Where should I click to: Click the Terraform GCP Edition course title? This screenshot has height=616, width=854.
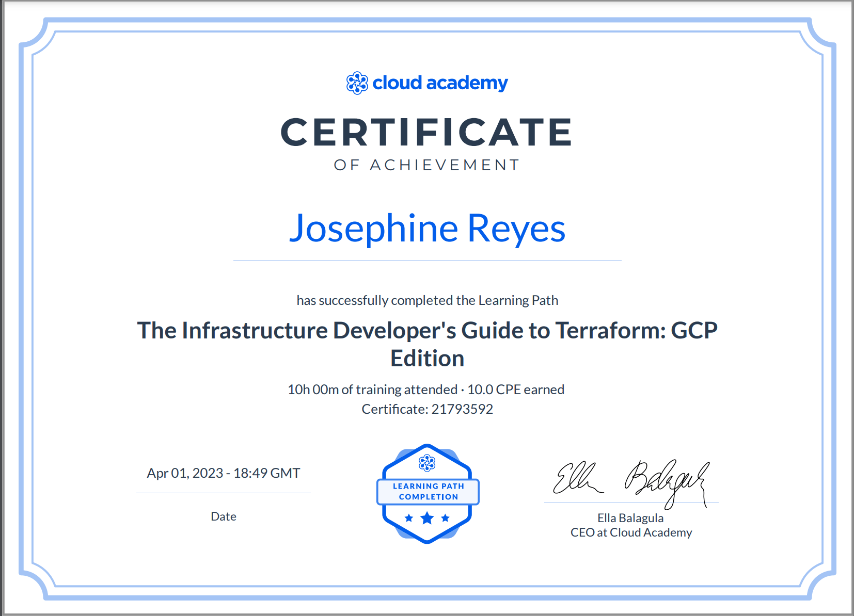pyautogui.click(x=427, y=344)
